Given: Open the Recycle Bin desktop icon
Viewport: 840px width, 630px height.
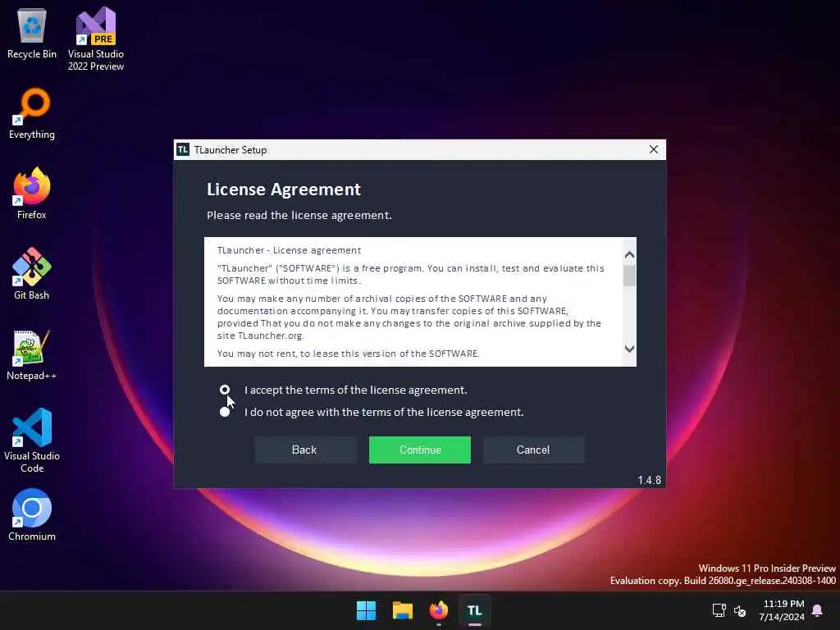Looking at the screenshot, I should tap(32, 34).
